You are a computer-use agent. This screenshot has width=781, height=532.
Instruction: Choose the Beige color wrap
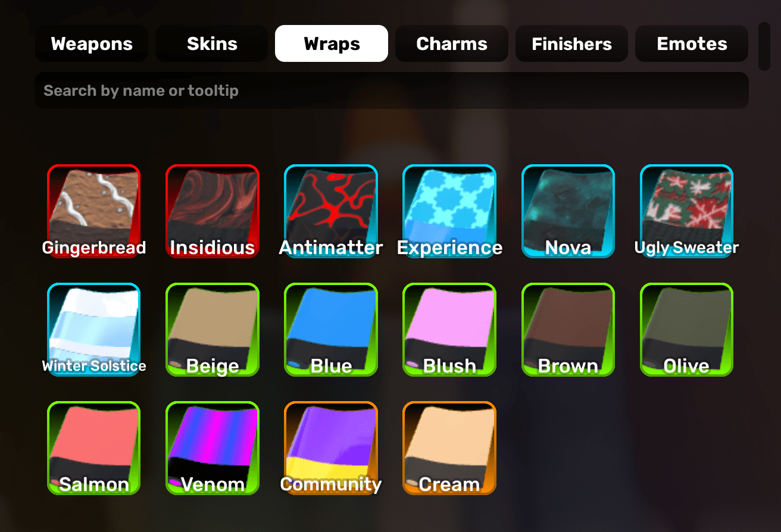pos(213,330)
